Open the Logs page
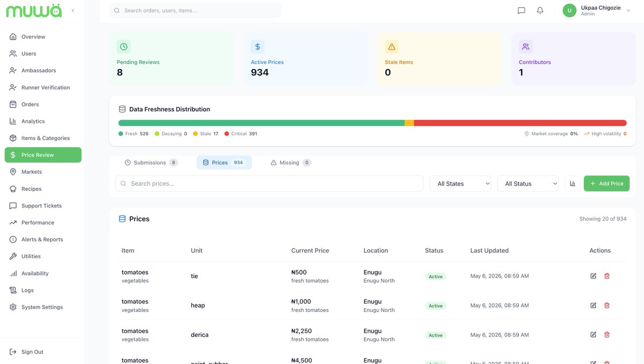The height and width of the screenshot is (364, 644). pos(43,290)
